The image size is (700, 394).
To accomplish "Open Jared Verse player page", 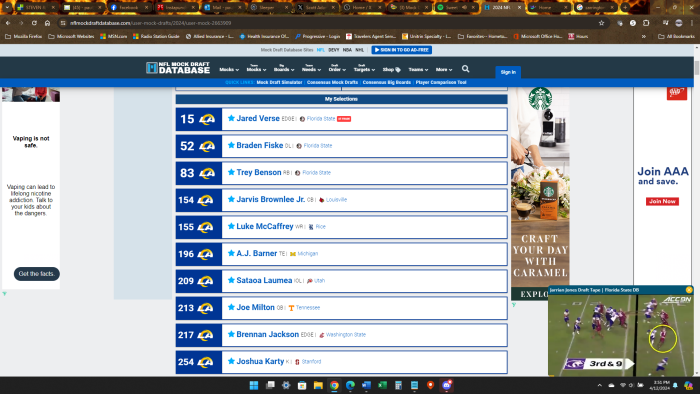I will click(258, 118).
